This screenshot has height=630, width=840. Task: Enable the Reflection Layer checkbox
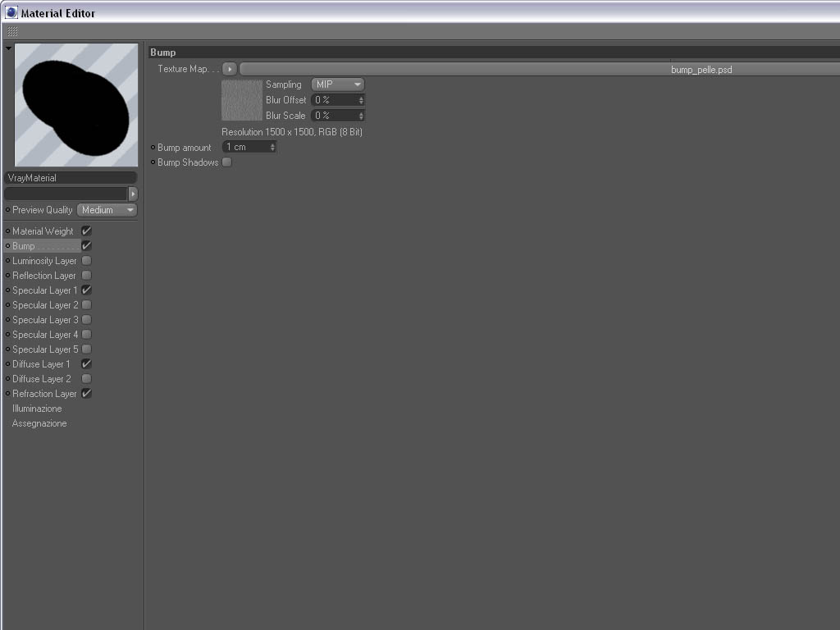tap(86, 276)
